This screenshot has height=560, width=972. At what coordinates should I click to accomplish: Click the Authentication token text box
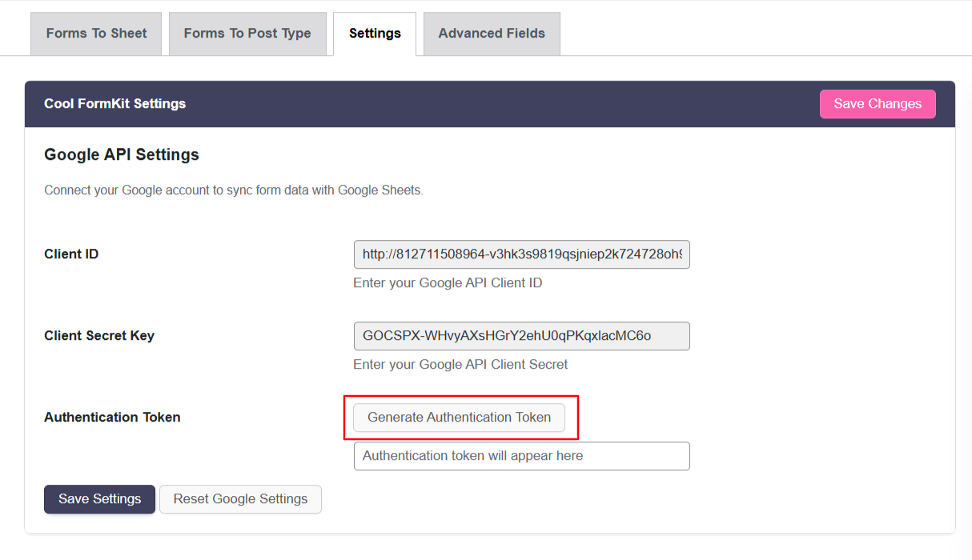click(x=521, y=456)
